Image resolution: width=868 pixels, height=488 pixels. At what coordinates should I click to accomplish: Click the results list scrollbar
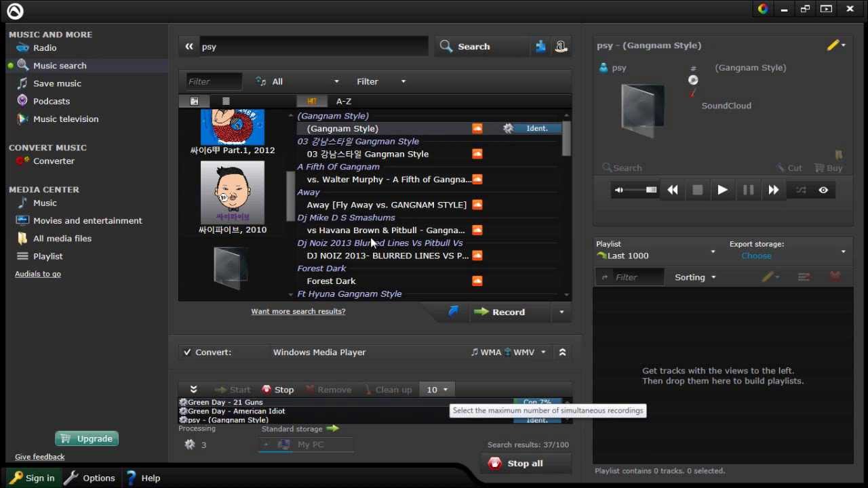566,139
